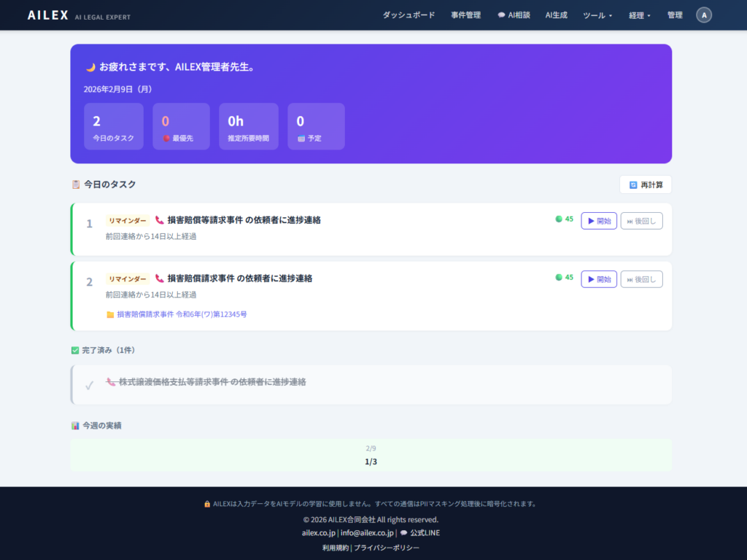The height and width of the screenshot is (560, 747).
Task: Toggle the checkmark on completed 株式譲渡 task
Action: coord(89,385)
